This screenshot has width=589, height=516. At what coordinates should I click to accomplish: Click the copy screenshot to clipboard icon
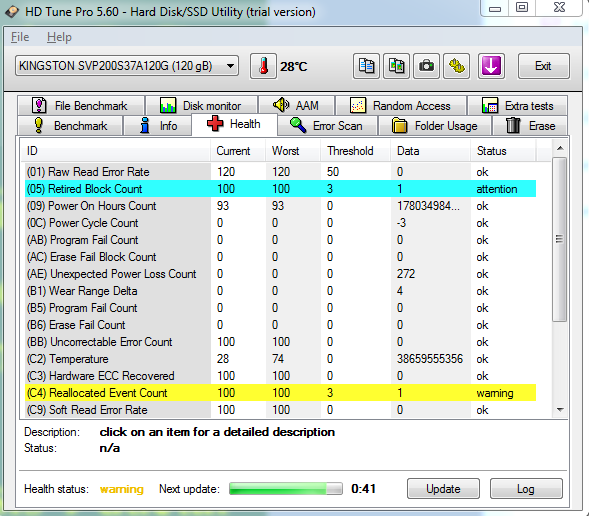tap(396, 66)
